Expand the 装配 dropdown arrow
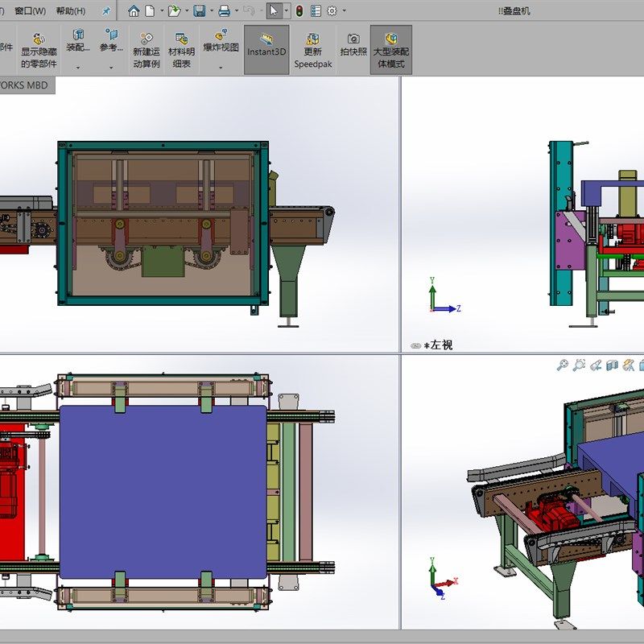 pyautogui.click(x=78, y=68)
